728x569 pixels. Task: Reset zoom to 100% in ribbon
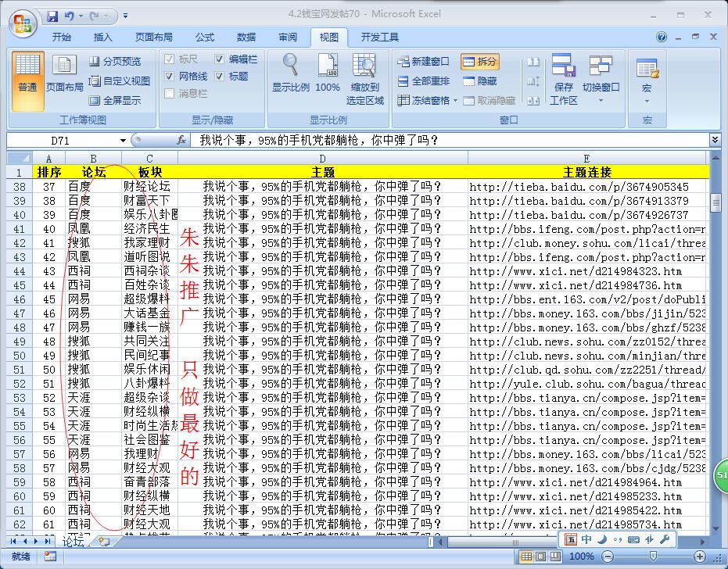(328, 73)
